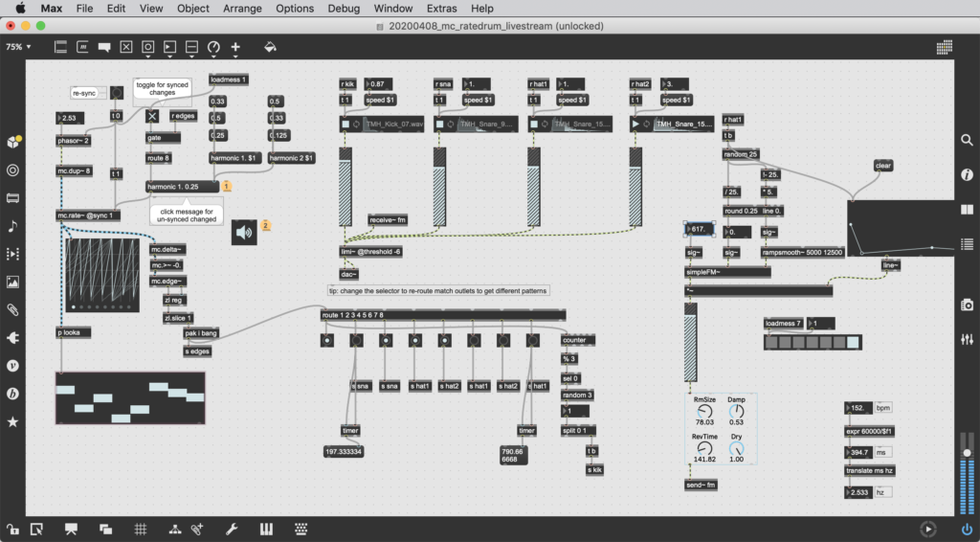Image resolution: width=980 pixels, height=542 pixels.
Task: Add a new object box from toolbar
Action: [60, 47]
